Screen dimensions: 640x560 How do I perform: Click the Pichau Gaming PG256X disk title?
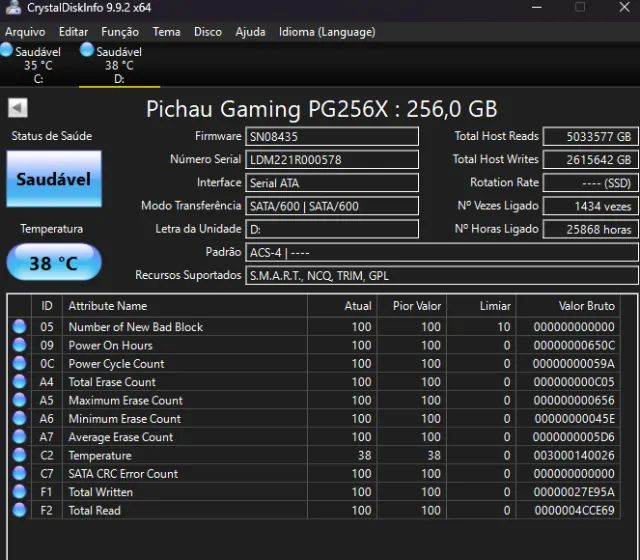point(322,109)
